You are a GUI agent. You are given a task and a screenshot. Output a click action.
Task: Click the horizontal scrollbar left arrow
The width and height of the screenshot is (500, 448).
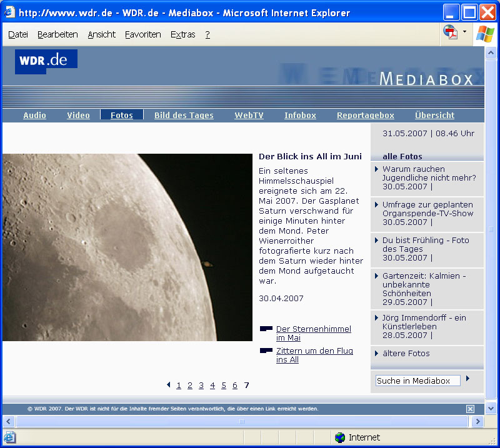(x=8, y=422)
